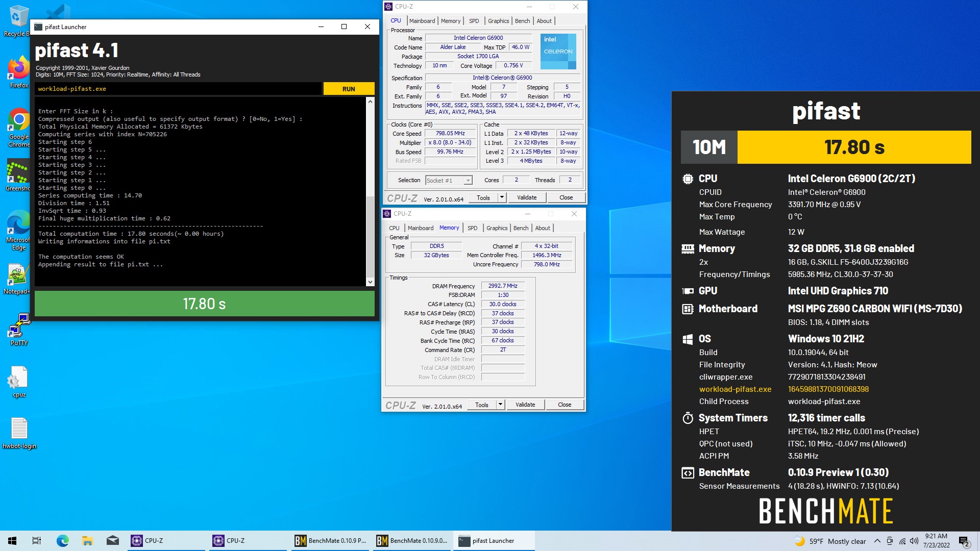Image resolution: width=980 pixels, height=551 pixels.
Task: Click the Intel Celeron G6900 name field
Action: [x=478, y=38]
